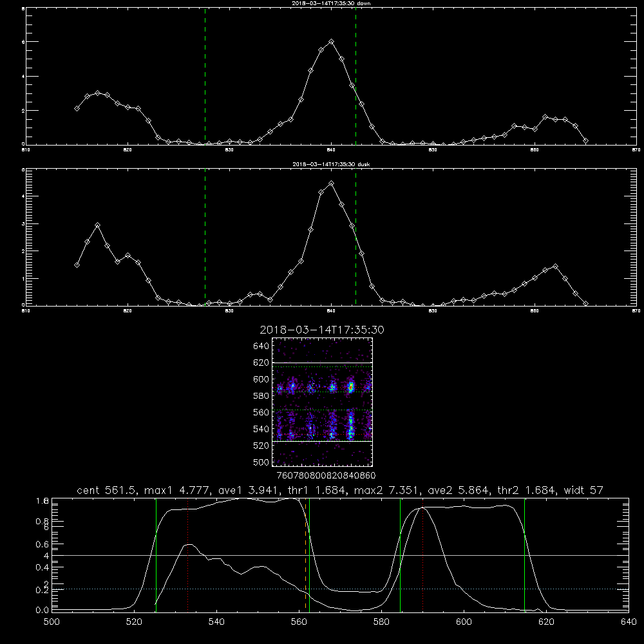
Task: Click the cyan dotted threshold line in bottom plot
Action: (x=340, y=589)
